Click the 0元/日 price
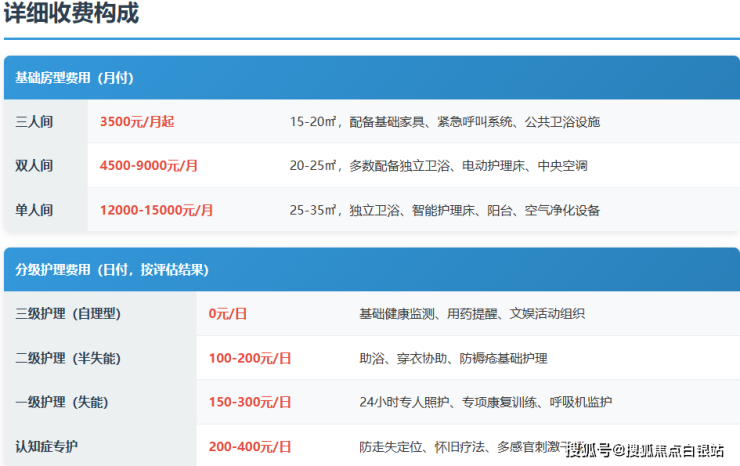The width and height of the screenshot is (740, 466). click(227, 314)
